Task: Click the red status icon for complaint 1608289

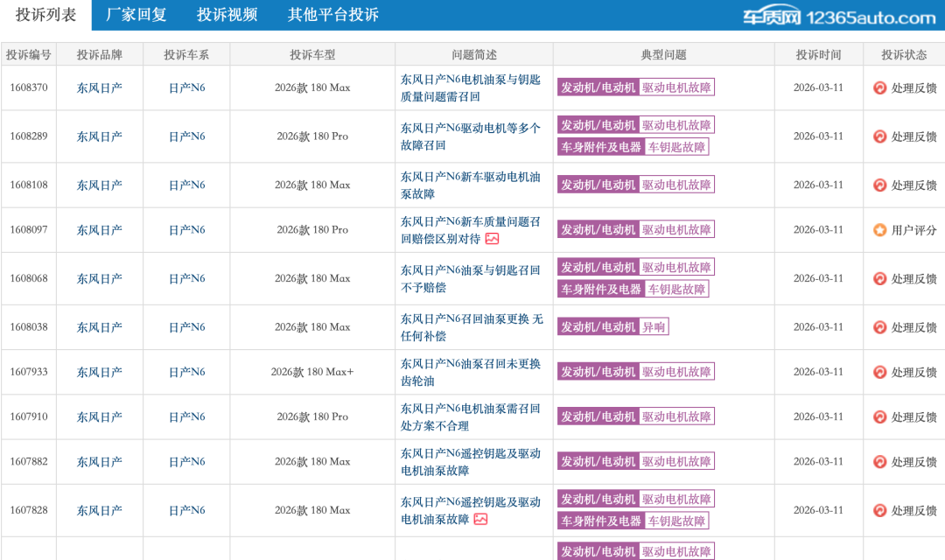Action: 879,136
